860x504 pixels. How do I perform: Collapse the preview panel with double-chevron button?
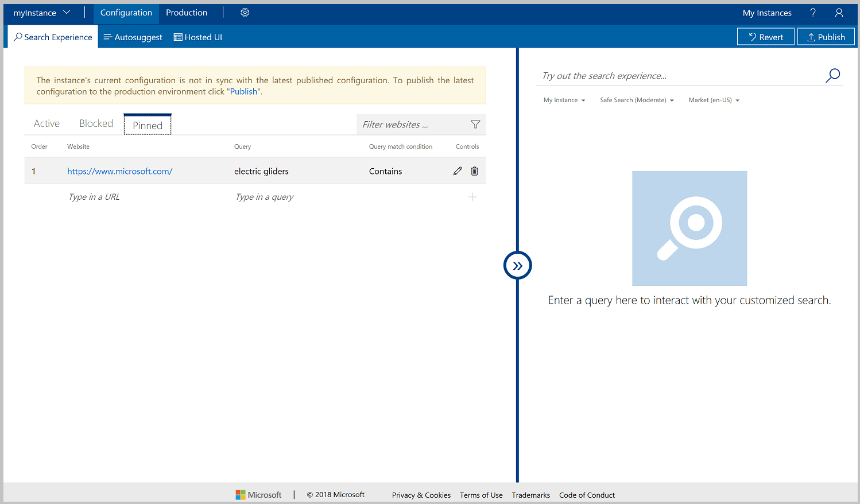(x=517, y=265)
